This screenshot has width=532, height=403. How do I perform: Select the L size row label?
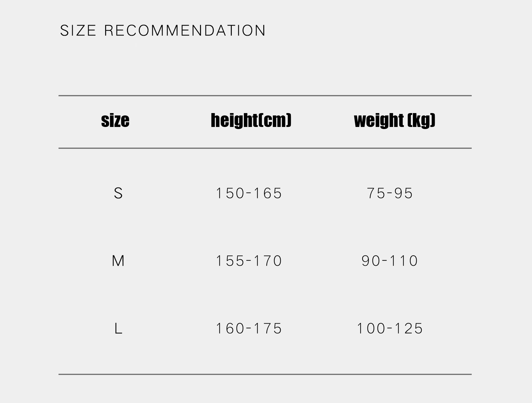click(118, 329)
